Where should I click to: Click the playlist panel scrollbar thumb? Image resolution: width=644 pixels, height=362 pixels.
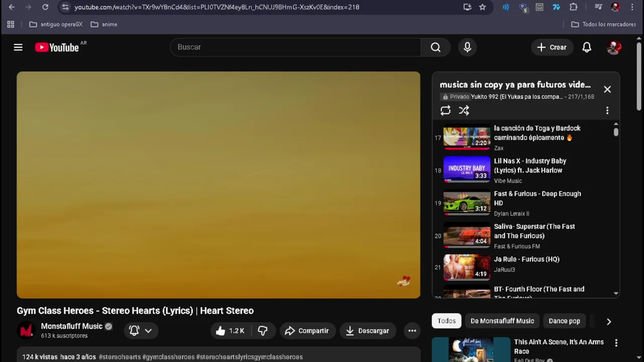[616, 132]
